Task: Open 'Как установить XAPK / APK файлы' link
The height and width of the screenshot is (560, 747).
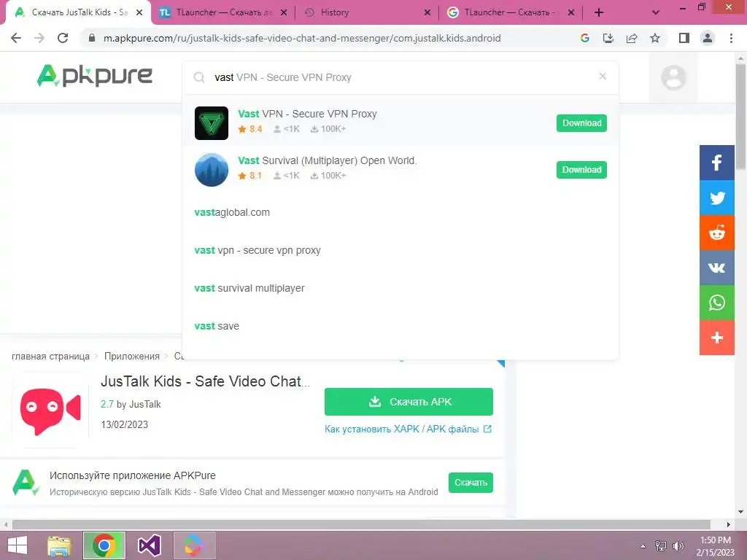Action: 408,429
